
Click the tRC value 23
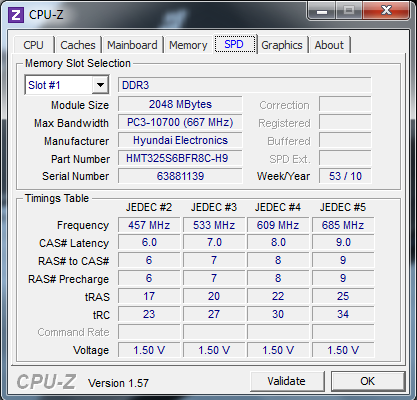149,314
